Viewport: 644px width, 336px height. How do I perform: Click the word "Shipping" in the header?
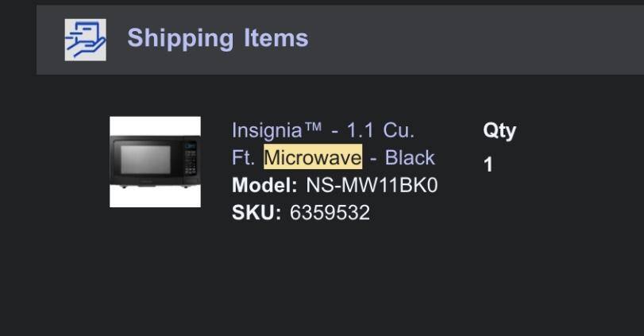pyautogui.click(x=180, y=38)
